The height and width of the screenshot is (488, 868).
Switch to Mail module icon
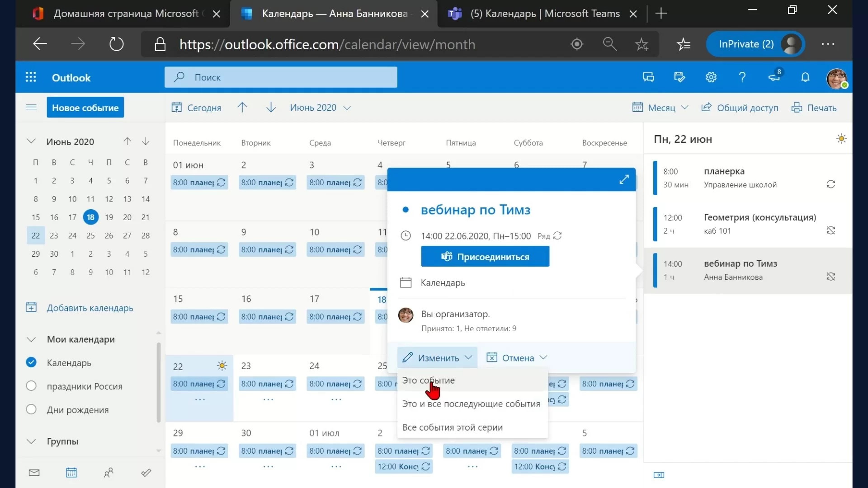34,473
